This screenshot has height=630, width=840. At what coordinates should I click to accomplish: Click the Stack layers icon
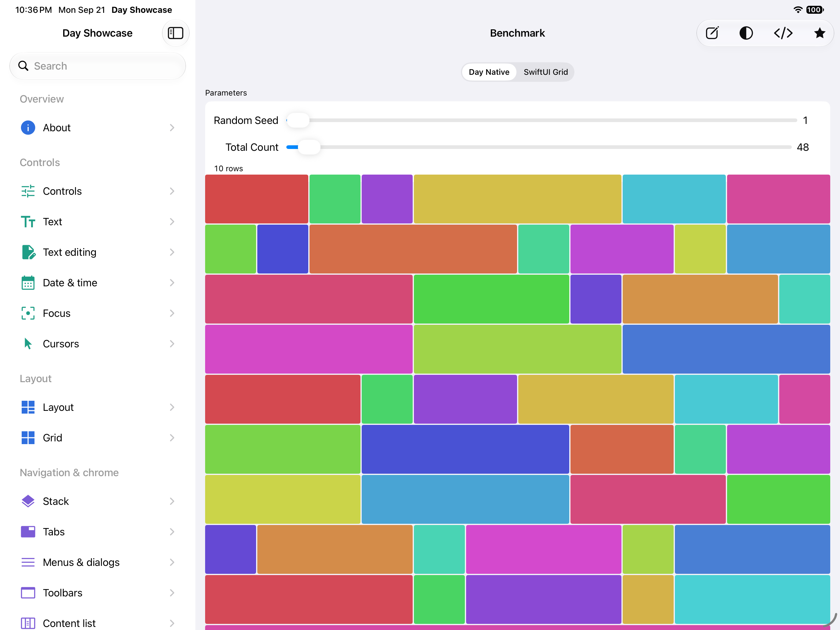point(28,501)
